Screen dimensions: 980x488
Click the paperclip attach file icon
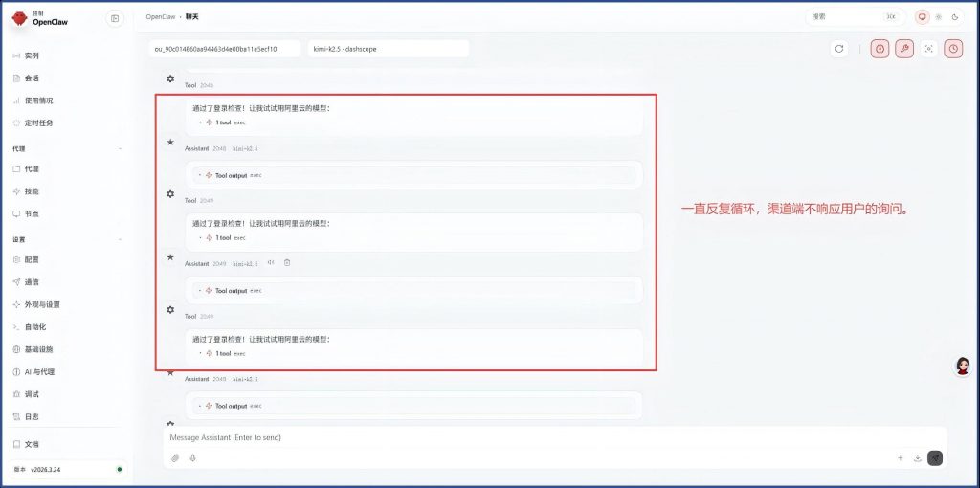[x=175, y=458]
